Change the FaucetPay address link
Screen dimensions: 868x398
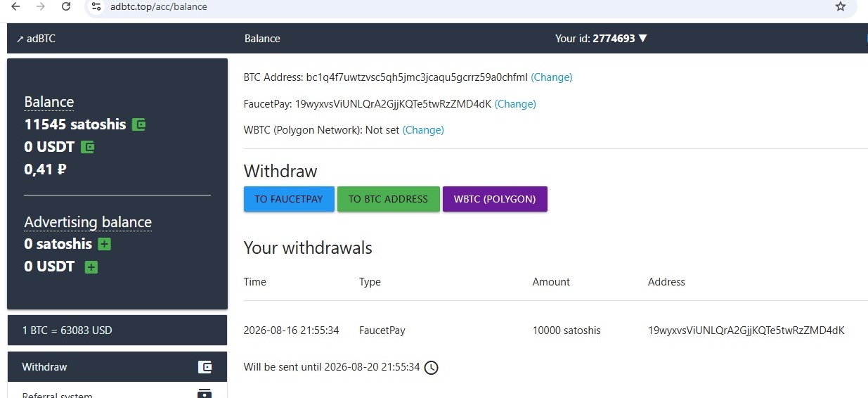(x=515, y=104)
